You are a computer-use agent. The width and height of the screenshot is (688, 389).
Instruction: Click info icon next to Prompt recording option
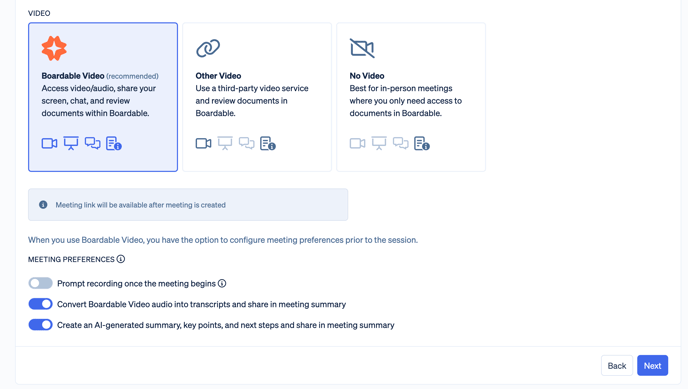tap(222, 283)
